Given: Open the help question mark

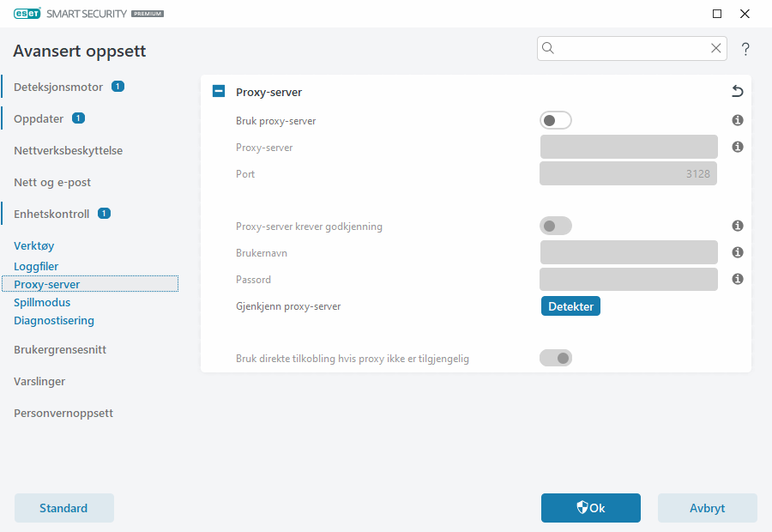Looking at the screenshot, I should coord(745,49).
